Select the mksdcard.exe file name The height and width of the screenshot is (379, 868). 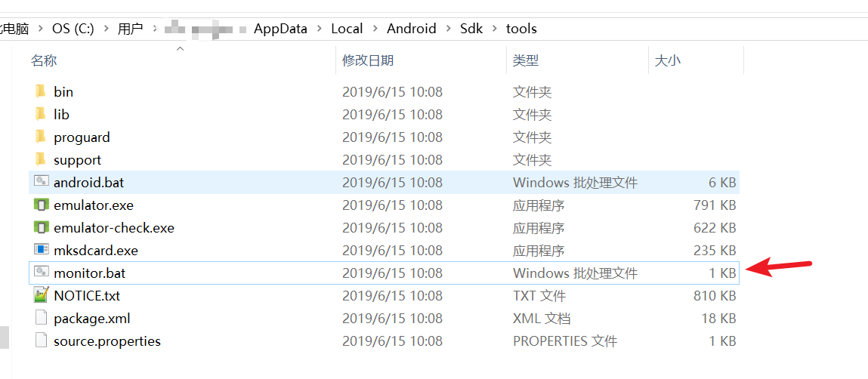coord(96,251)
